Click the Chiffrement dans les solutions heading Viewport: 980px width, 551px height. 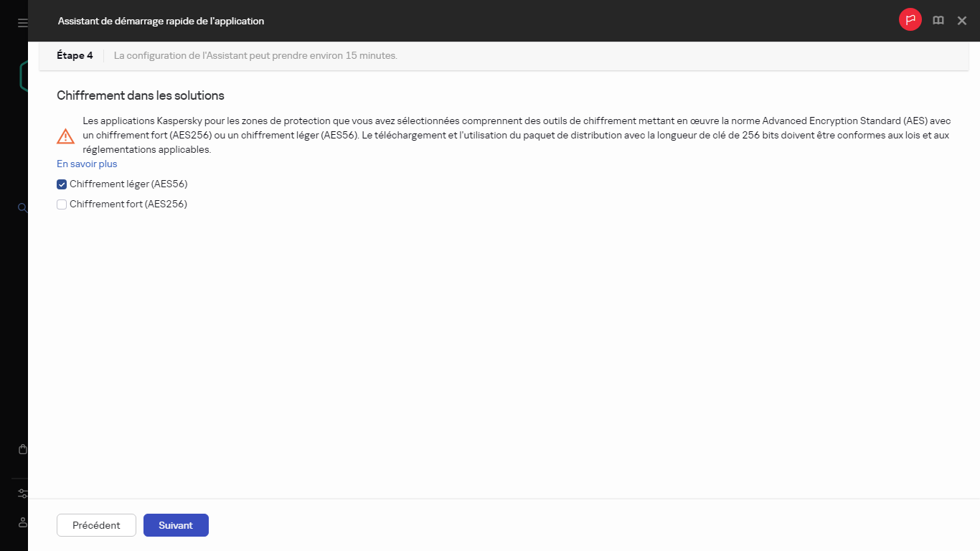[139, 95]
